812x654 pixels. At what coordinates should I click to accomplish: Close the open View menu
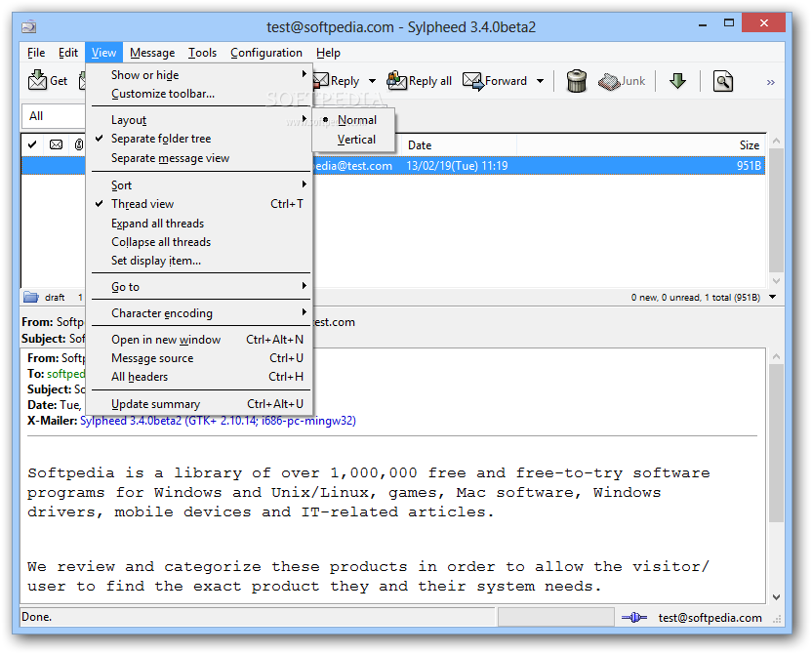[x=103, y=53]
